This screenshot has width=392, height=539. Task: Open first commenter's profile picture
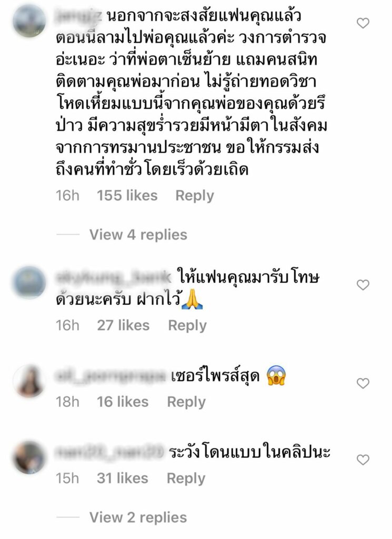tap(29, 21)
